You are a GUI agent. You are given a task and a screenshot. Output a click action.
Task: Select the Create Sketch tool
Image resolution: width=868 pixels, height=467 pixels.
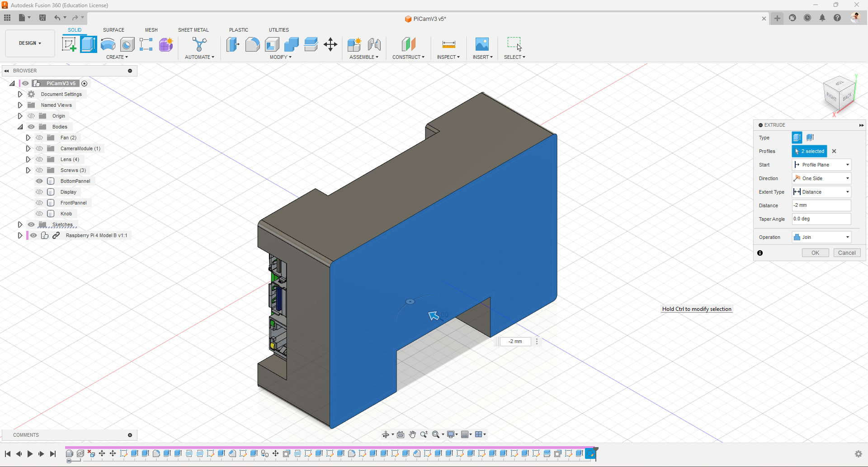(x=69, y=44)
